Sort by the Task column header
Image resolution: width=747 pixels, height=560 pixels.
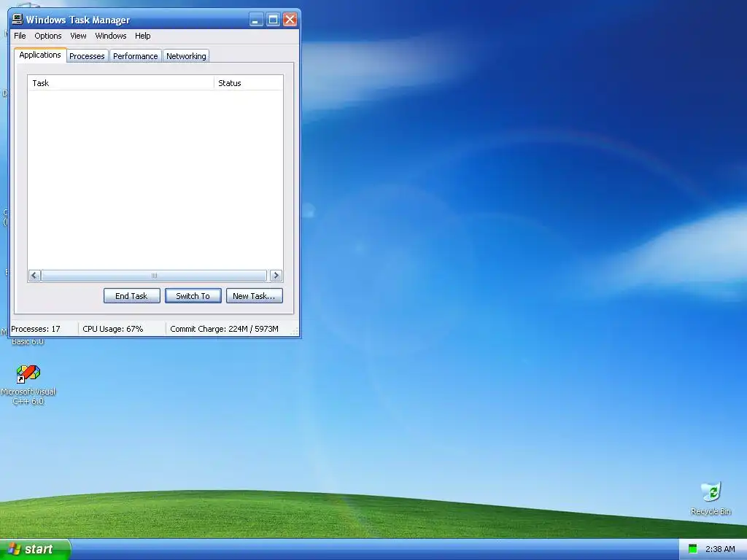(x=121, y=83)
